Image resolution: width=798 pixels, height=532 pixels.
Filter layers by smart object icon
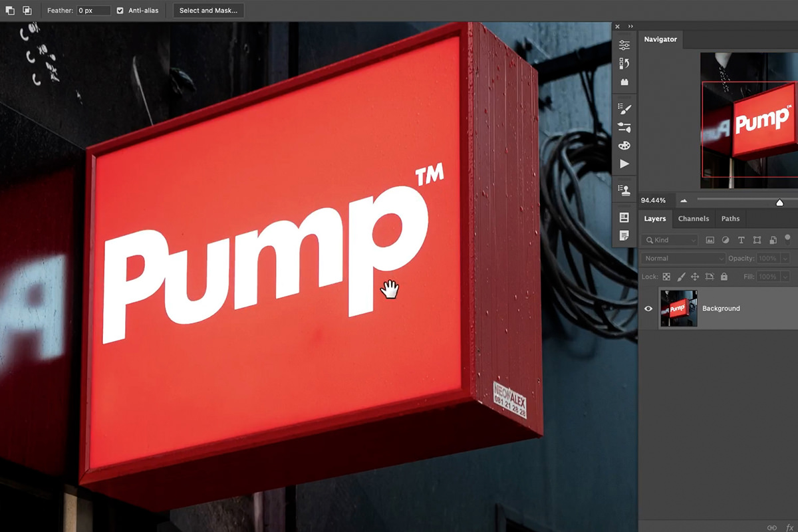pos(773,240)
